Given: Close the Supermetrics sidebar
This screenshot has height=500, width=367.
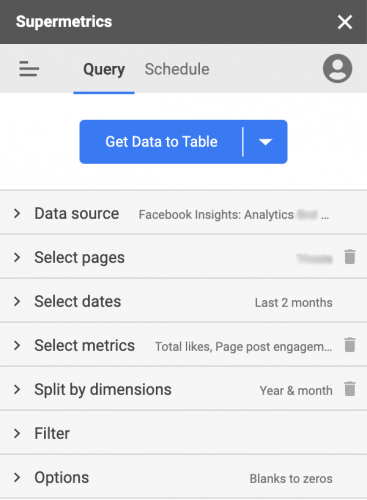Looking at the screenshot, I should (345, 22).
